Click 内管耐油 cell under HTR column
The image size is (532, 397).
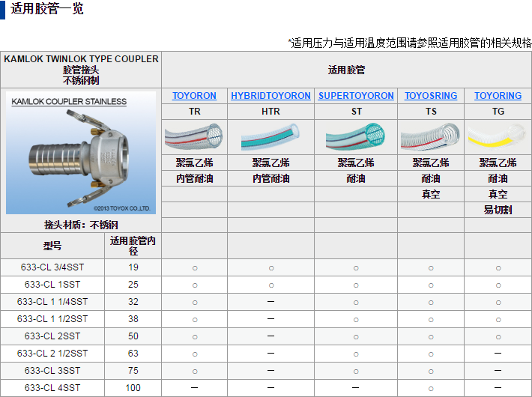tap(270, 178)
